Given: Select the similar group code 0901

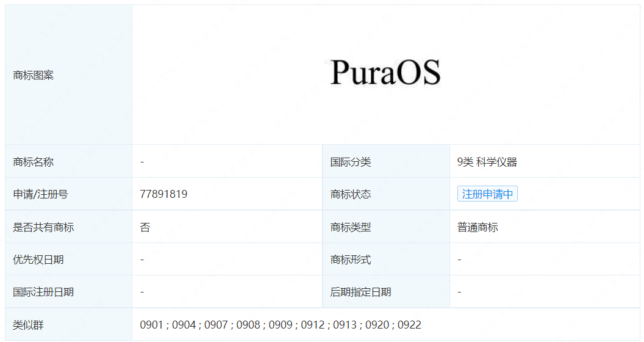Looking at the screenshot, I should (x=152, y=325).
